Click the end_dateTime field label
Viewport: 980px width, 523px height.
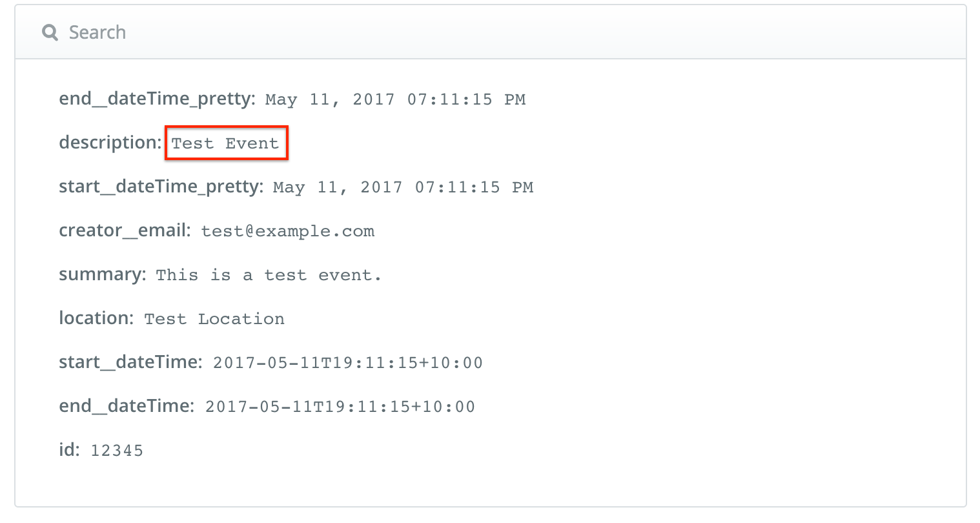click(x=127, y=405)
